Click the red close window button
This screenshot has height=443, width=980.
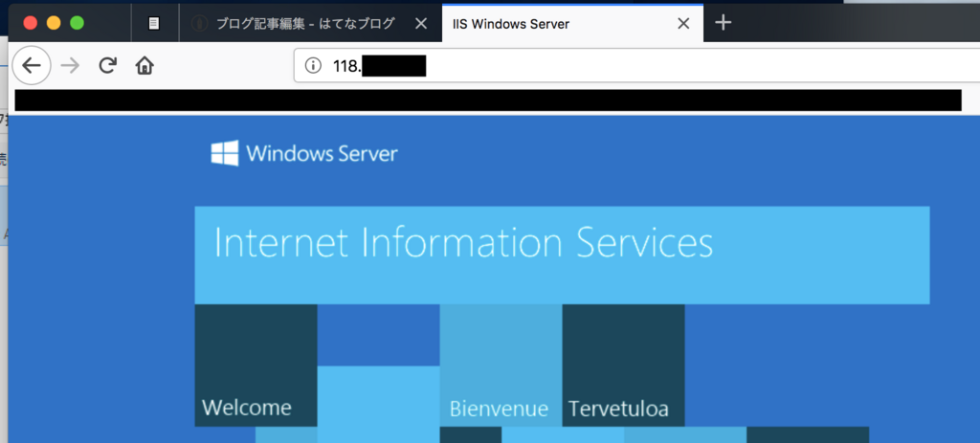click(x=30, y=24)
